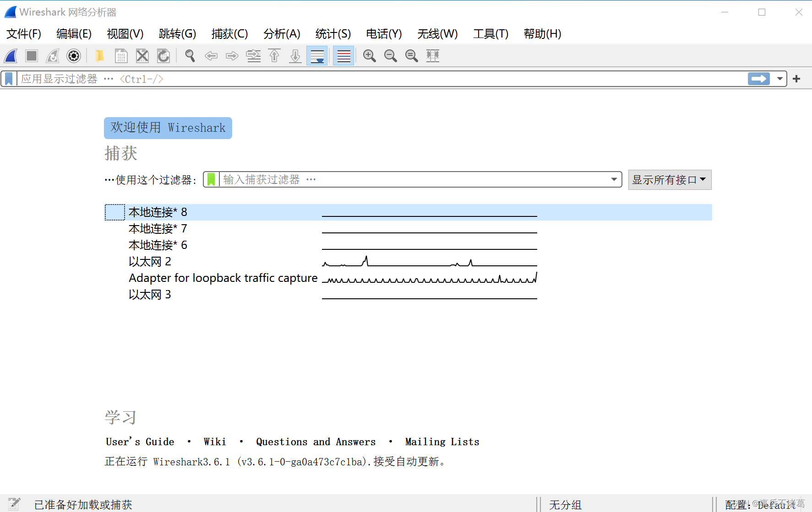Open the 编辑(E) menu

point(74,34)
